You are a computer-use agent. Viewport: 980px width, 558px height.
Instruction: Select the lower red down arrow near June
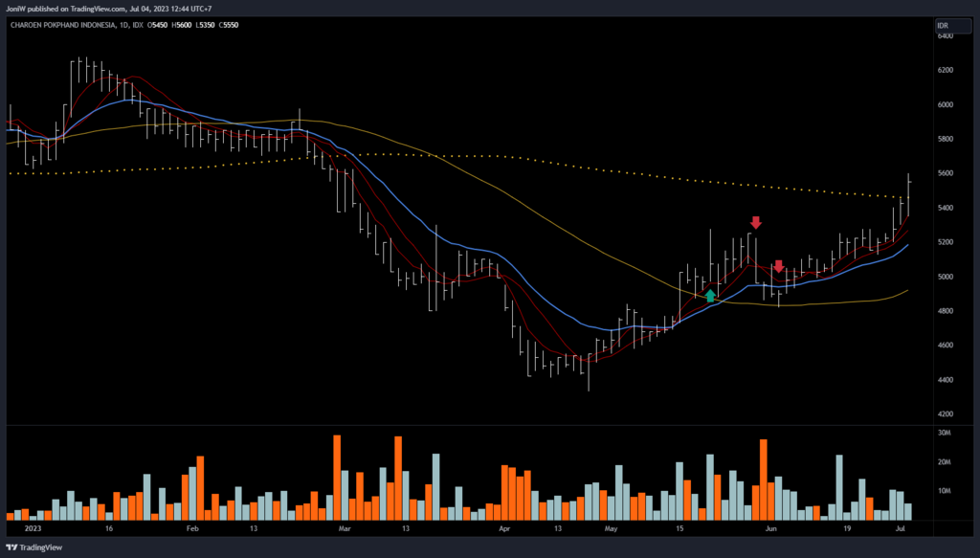[x=779, y=266]
